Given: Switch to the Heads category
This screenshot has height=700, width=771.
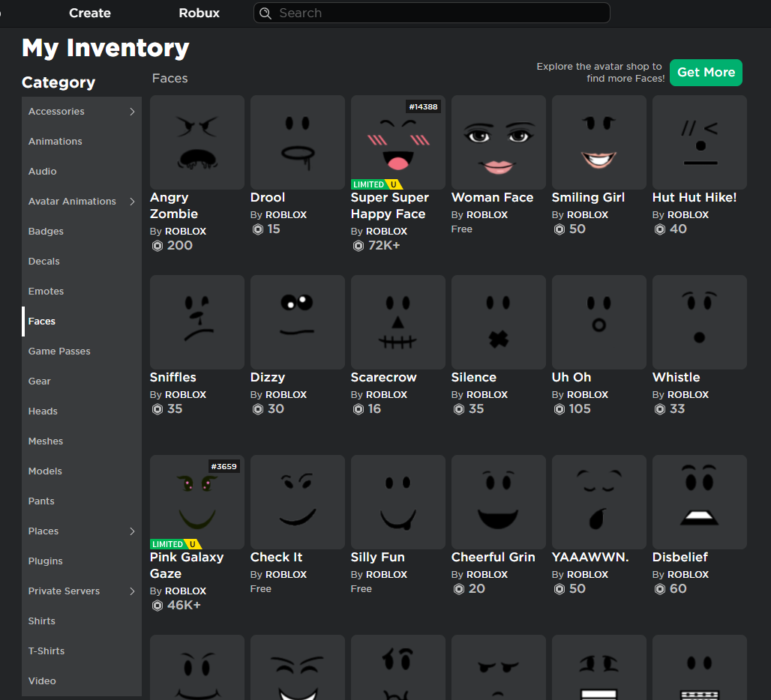Looking at the screenshot, I should [82, 411].
